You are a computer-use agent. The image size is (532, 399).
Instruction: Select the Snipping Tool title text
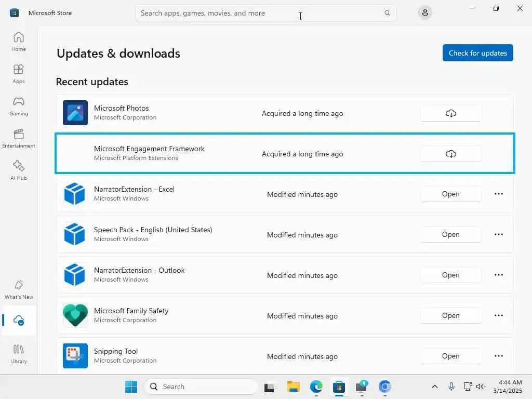pos(116,352)
